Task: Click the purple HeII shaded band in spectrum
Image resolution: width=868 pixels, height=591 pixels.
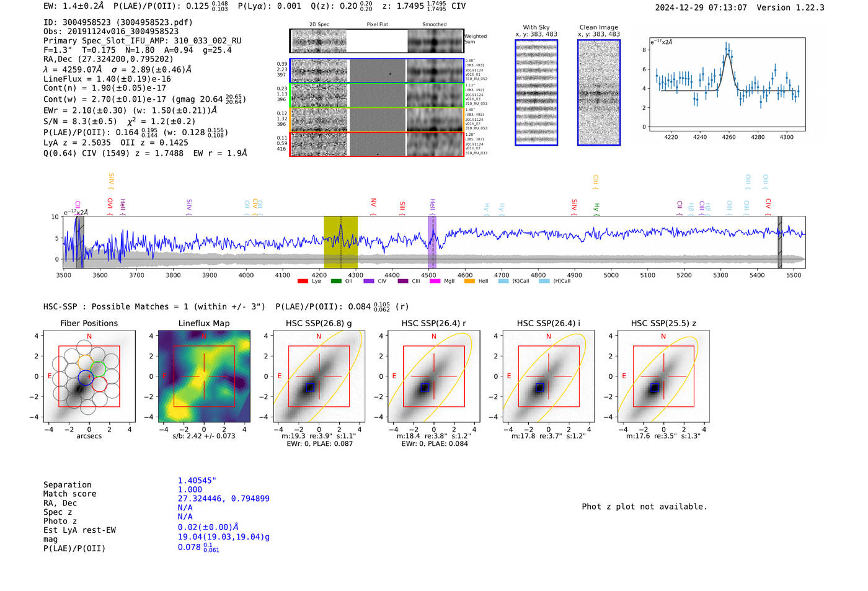Action: [x=432, y=242]
